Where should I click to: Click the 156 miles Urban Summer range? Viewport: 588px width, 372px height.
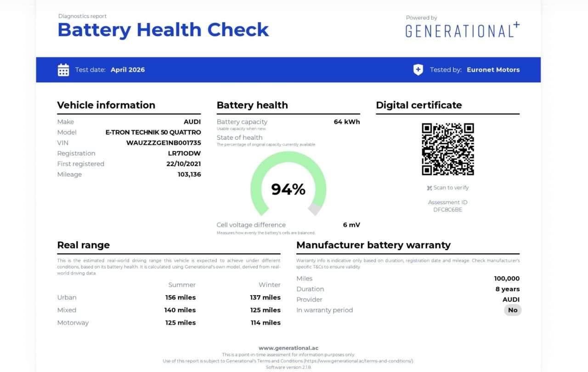pos(180,298)
